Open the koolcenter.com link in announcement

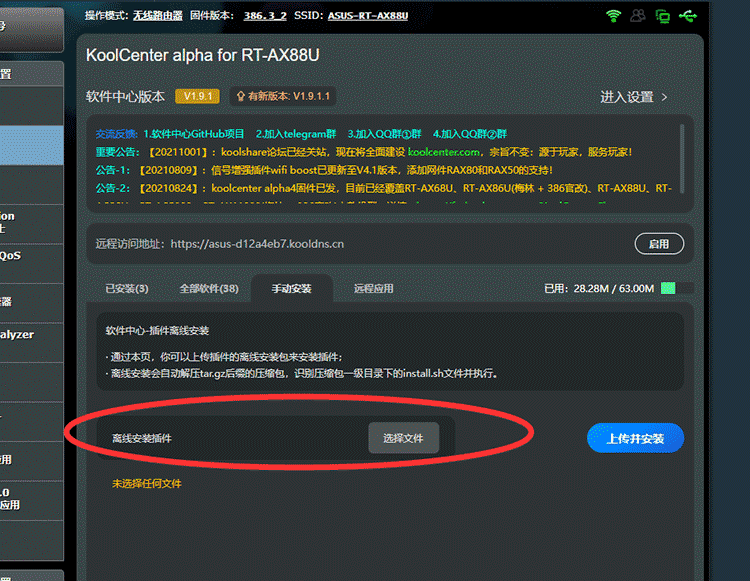pyautogui.click(x=443, y=152)
